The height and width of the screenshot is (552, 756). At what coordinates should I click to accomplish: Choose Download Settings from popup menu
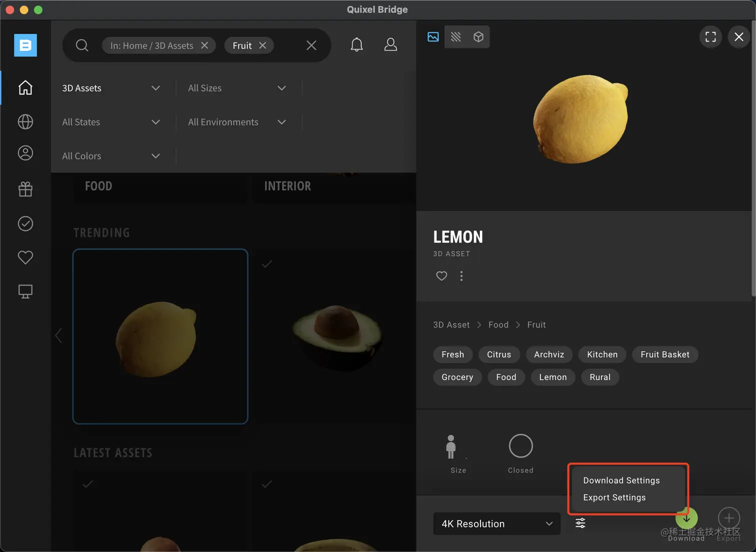(621, 480)
